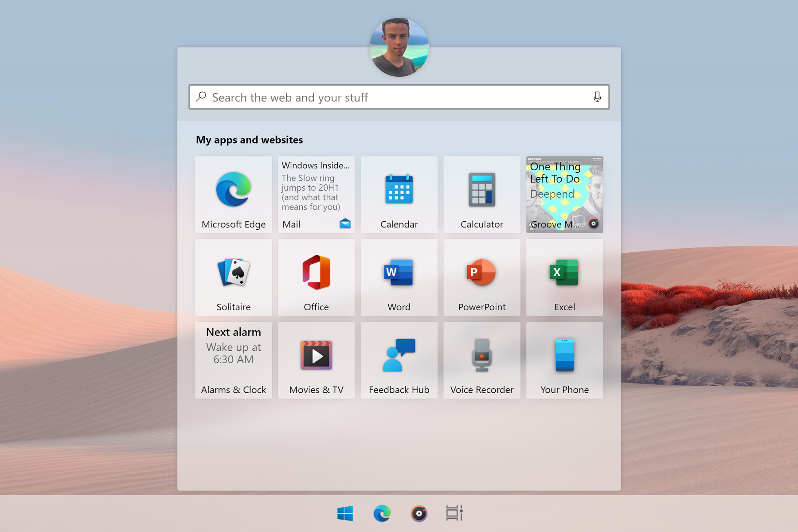Click 'Wake up at 6:30 AM' alarm text
Image resolution: width=798 pixels, height=532 pixels.
coord(233,353)
